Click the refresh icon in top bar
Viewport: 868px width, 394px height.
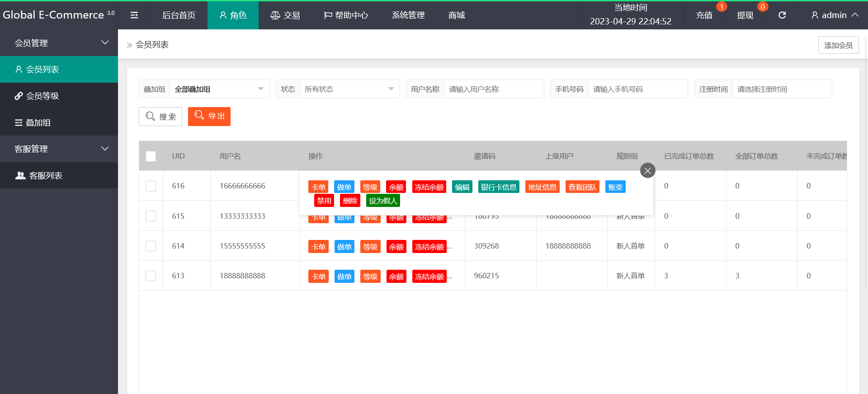click(782, 15)
